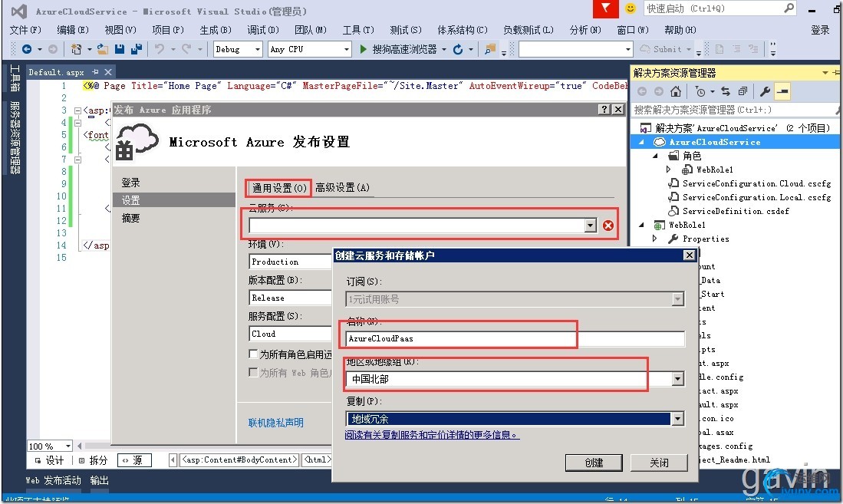
Task: Click the Save floppy disk icon
Action: click(120, 49)
